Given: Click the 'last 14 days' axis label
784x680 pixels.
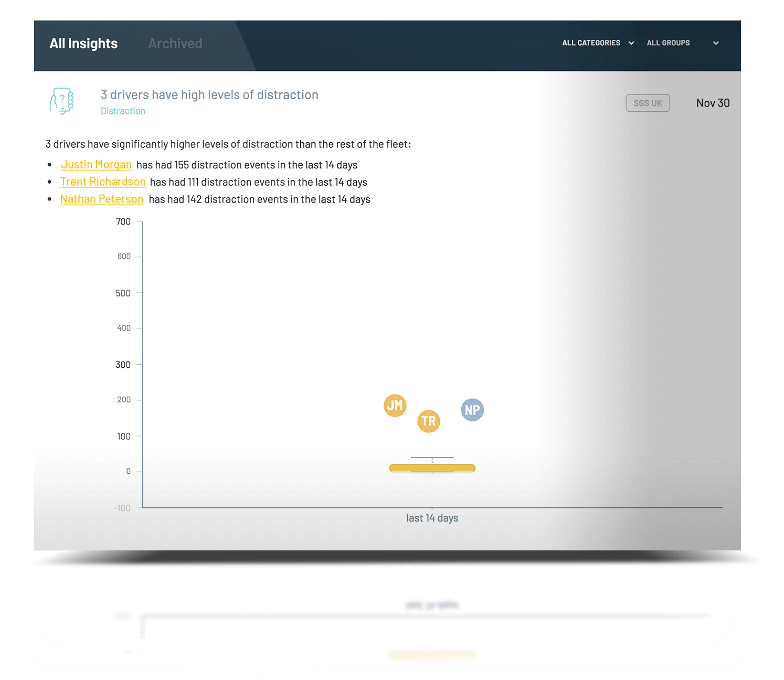Looking at the screenshot, I should [x=432, y=518].
